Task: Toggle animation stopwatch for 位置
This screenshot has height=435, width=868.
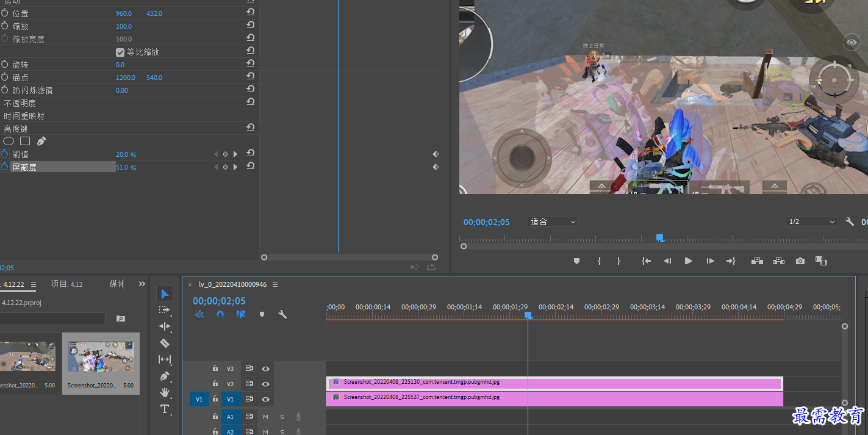Action: click(x=5, y=13)
